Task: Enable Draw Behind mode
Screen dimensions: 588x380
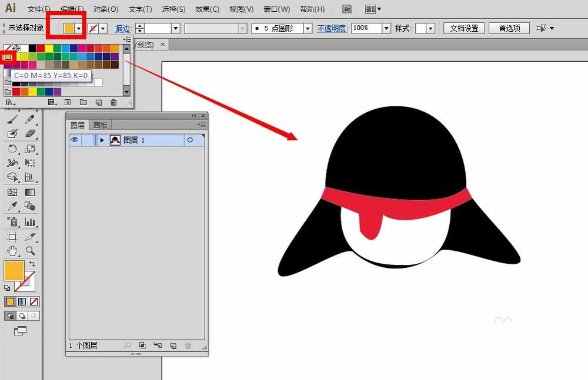Action: pos(22,316)
